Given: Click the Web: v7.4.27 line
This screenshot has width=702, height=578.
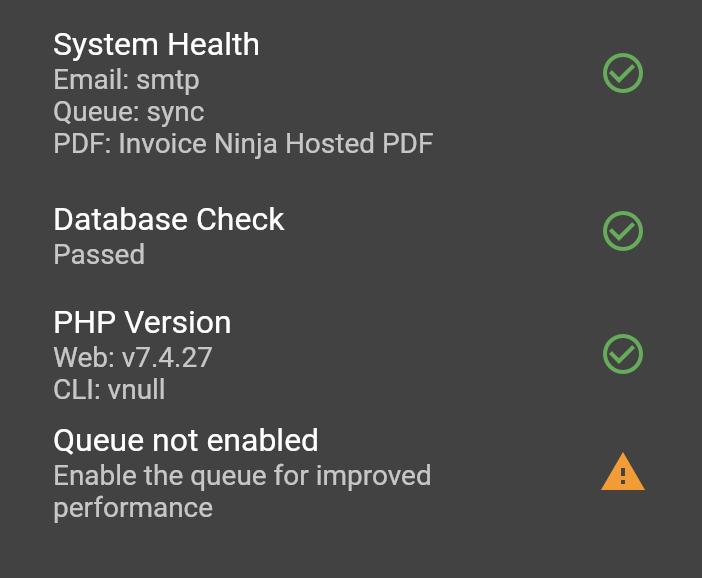Looking at the screenshot, I should pos(133,357).
